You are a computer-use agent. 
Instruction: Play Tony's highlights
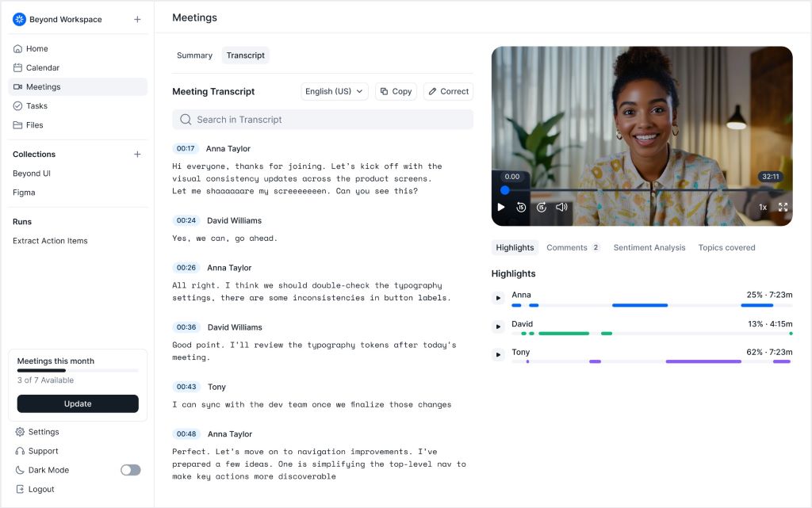pyautogui.click(x=498, y=355)
